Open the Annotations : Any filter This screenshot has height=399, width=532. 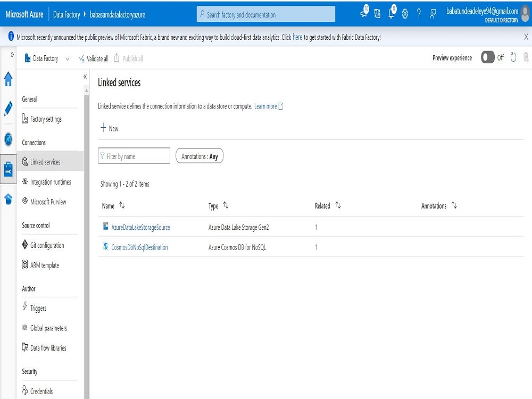[199, 156]
